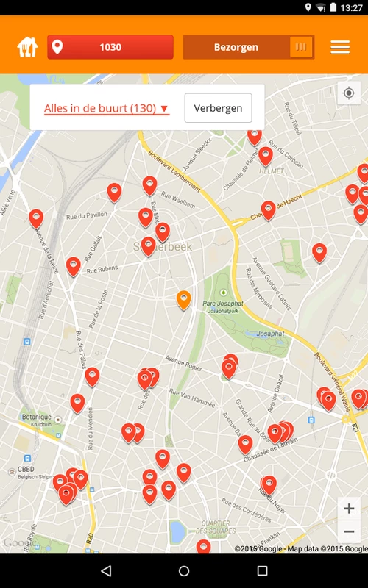Tap the red pin near Rue du Pavillon
Viewport: 368px width, 588px height.
pos(114,193)
